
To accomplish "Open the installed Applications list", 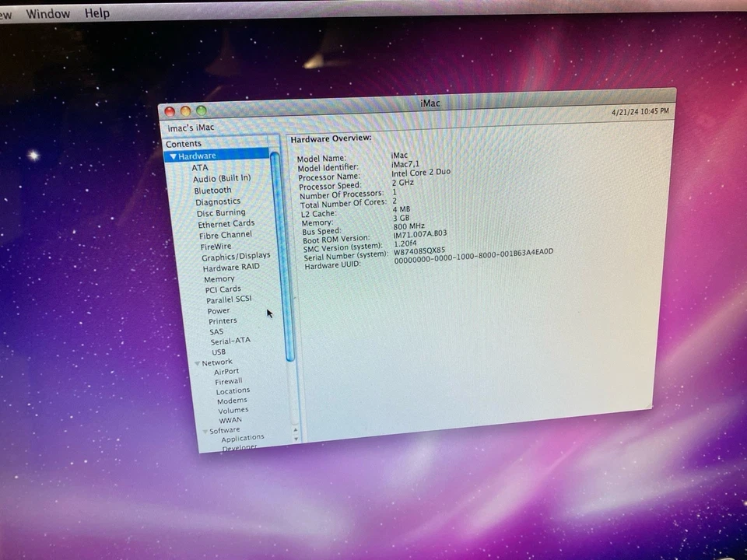I will point(242,437).
